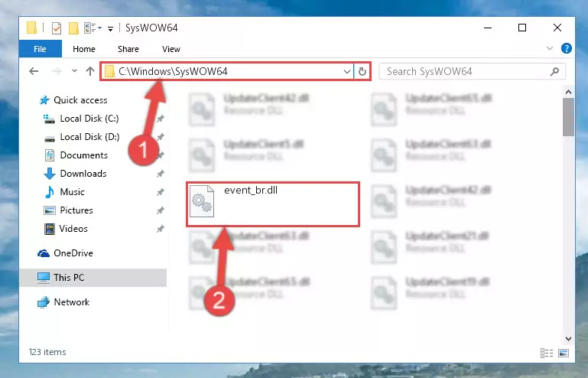This screenshot has width=588, height=378.
Task: Switch to Large icons view layout icon
Action: [x=564, y=354]
